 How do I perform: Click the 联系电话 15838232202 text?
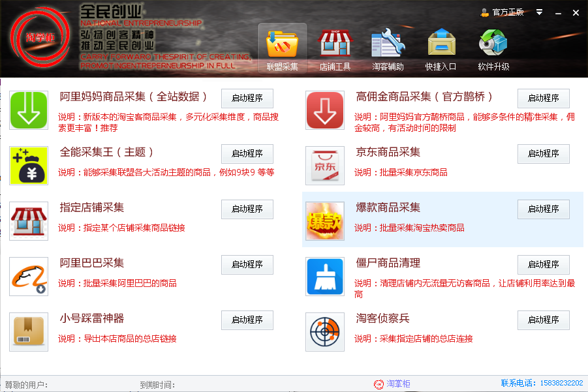[542, 383]
